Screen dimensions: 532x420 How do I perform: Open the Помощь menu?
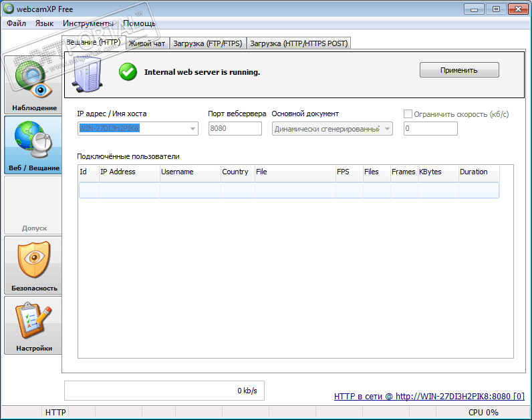point(139,23)
